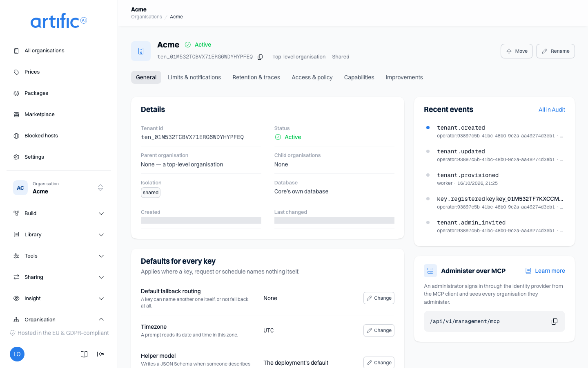Screen dimensions: 588x368
Task: Expand the Insight menu group
Action: 59,298
